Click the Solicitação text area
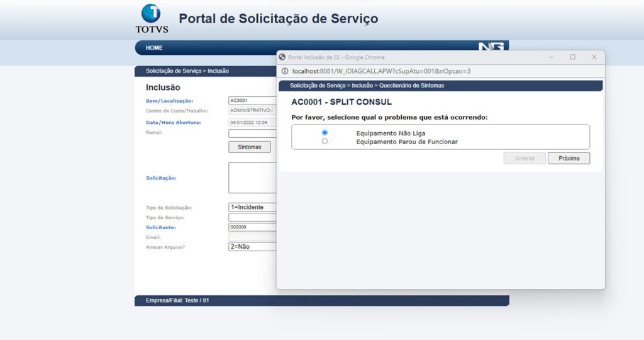The image size is (644, 340). click(253, 178)
